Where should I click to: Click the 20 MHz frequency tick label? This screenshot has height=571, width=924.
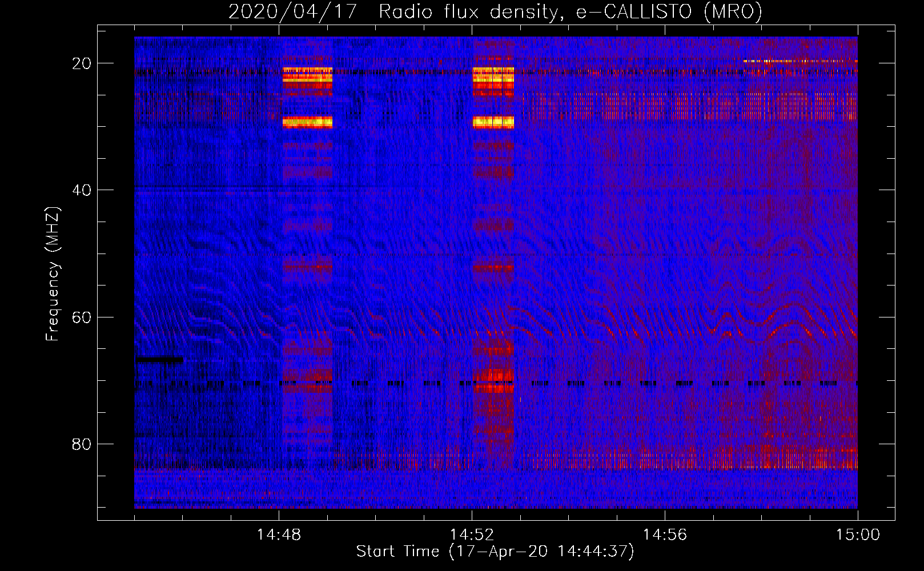pos(82,63)
